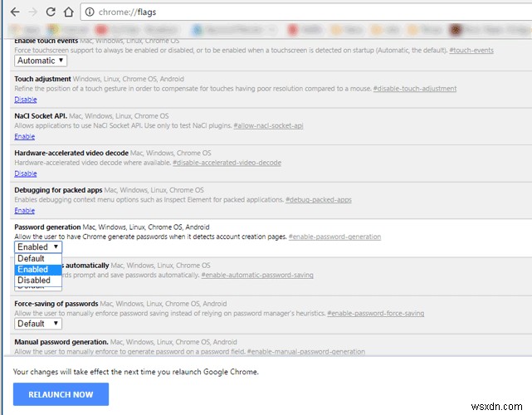532x415 pixels.
Task: Focus the chrome://flags address bar
Action: [x=305, y=12]
